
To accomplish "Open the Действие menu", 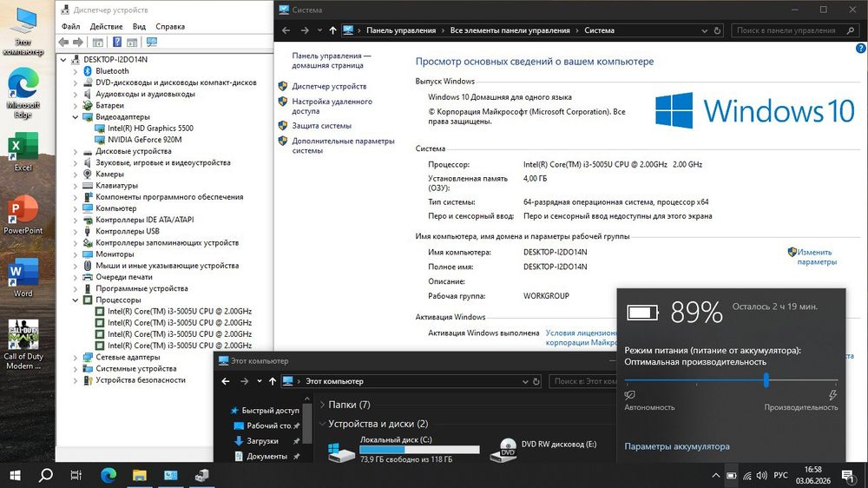I will (x=106, y=27).
